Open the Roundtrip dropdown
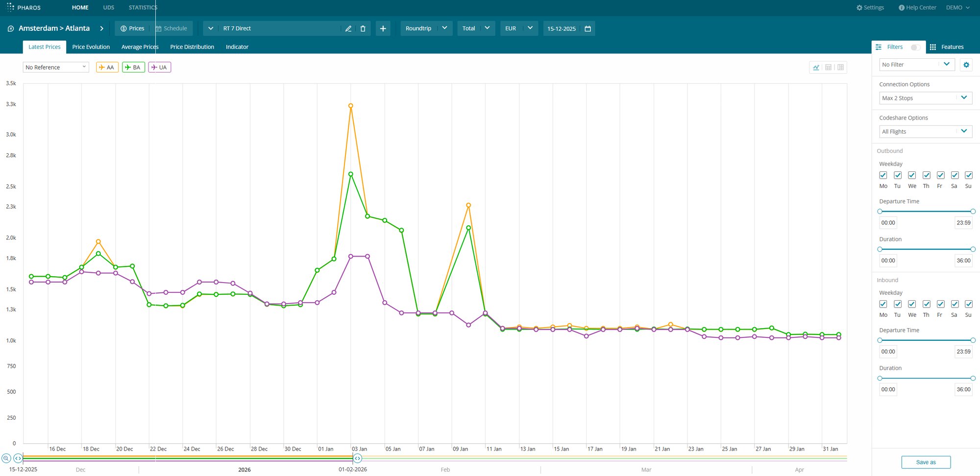 click(x=426, y=28)
